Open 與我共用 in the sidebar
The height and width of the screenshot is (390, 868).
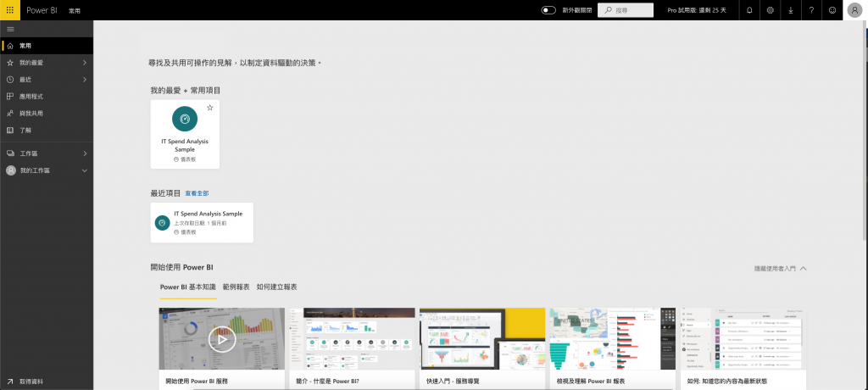coord(47,113)
